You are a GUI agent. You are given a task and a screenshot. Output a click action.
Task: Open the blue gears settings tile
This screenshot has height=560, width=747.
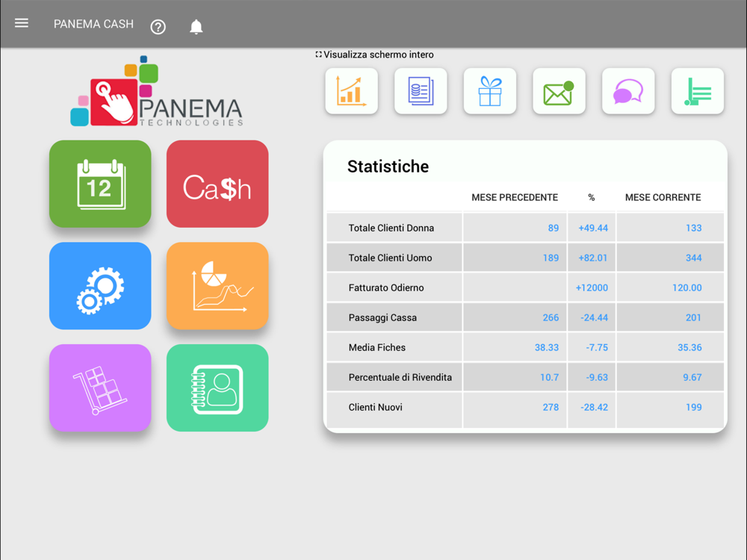(x=100, y=286)
